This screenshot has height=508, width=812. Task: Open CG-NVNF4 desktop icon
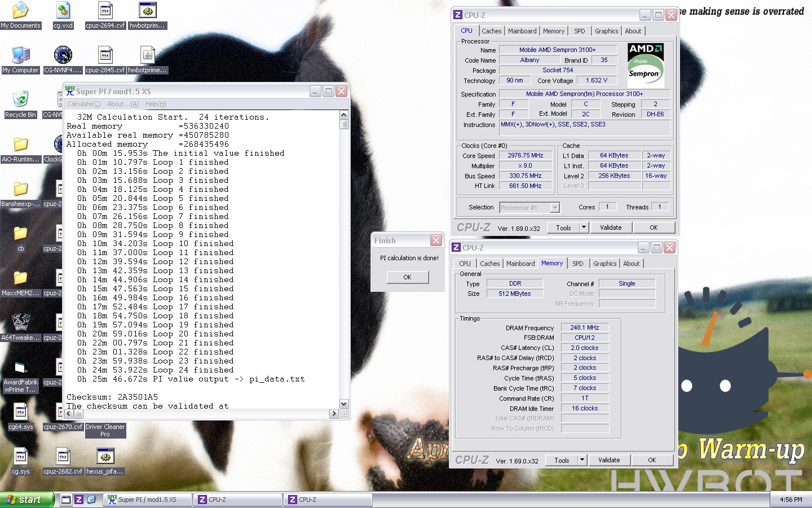pos(63,60)
